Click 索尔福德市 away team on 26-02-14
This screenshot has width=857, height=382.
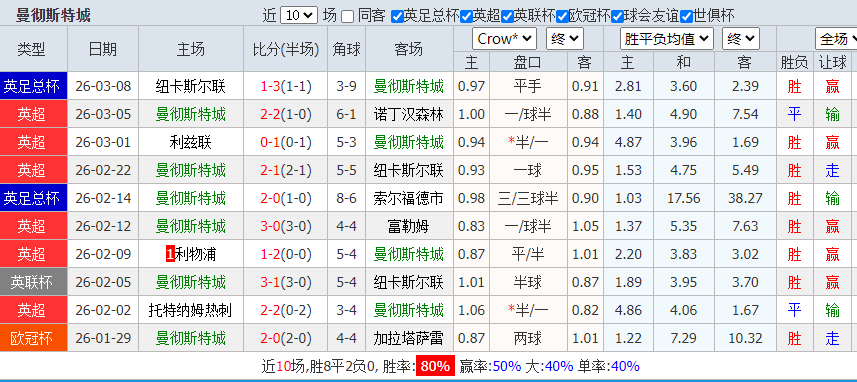click(x=409, y=198)
